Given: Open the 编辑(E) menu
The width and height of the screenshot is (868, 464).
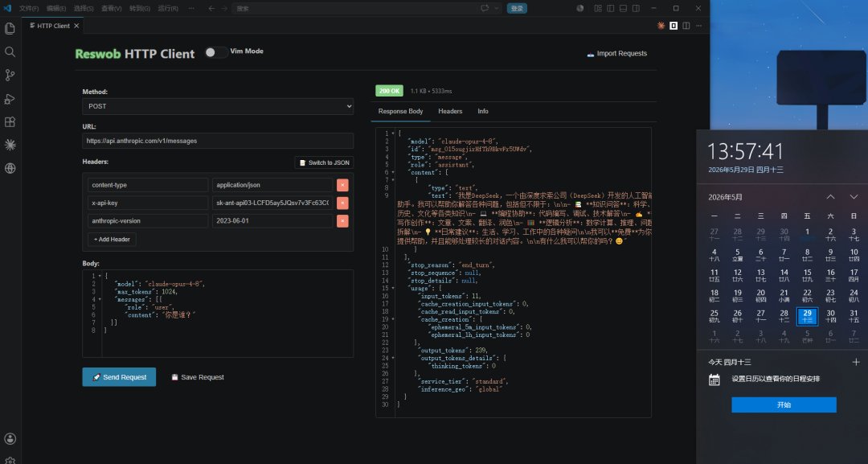Looking at the screenshot, I should (56, 8).
